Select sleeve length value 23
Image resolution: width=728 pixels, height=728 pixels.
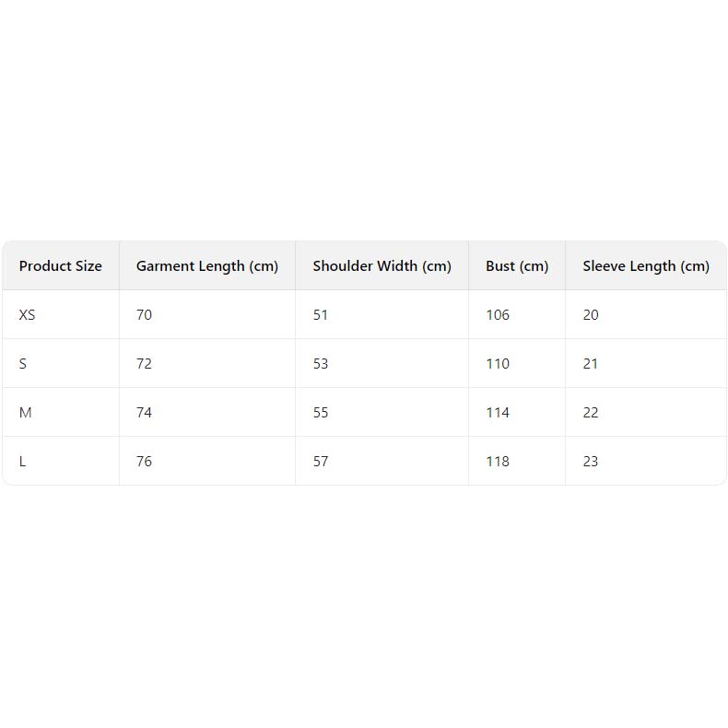(591, 462)
